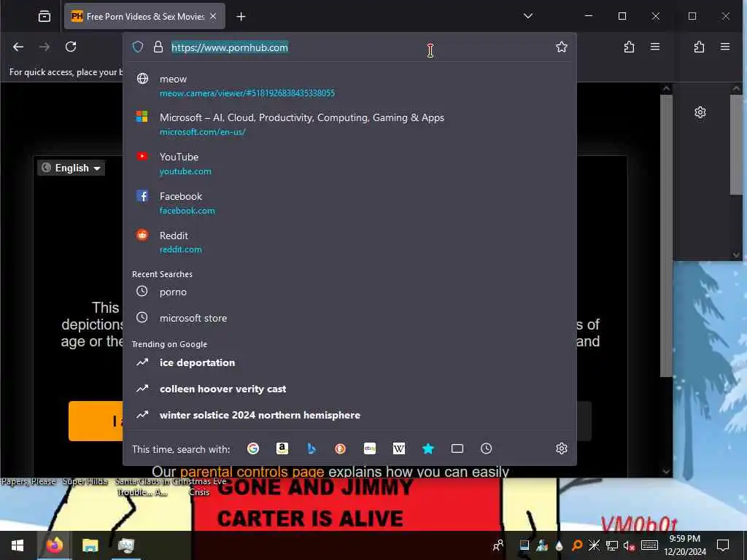Screen dimensions: 747x560
Task: Pick trending search "ice deportation"
Action: (349, 362)
